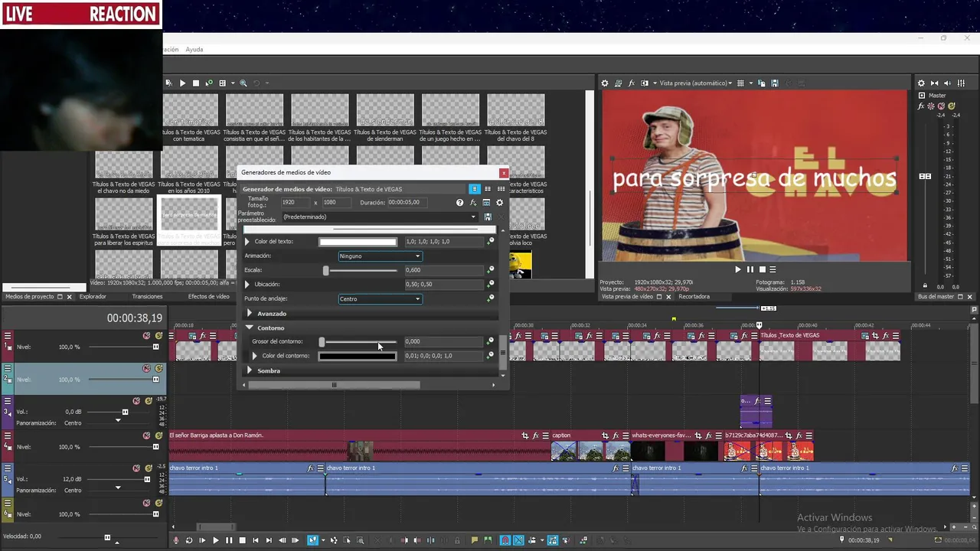Click the black Color del contorno swatch

[x=358, y=356]
